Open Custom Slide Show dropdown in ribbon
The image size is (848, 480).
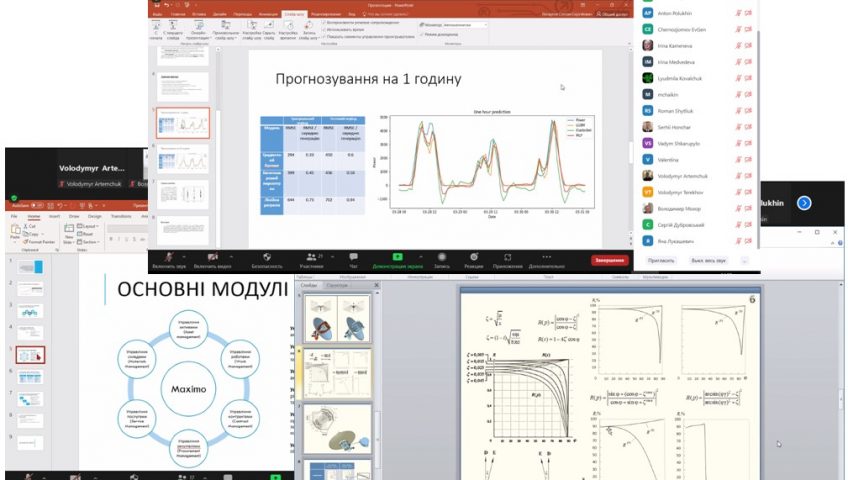pyautogui.click(x=226, y=30)
